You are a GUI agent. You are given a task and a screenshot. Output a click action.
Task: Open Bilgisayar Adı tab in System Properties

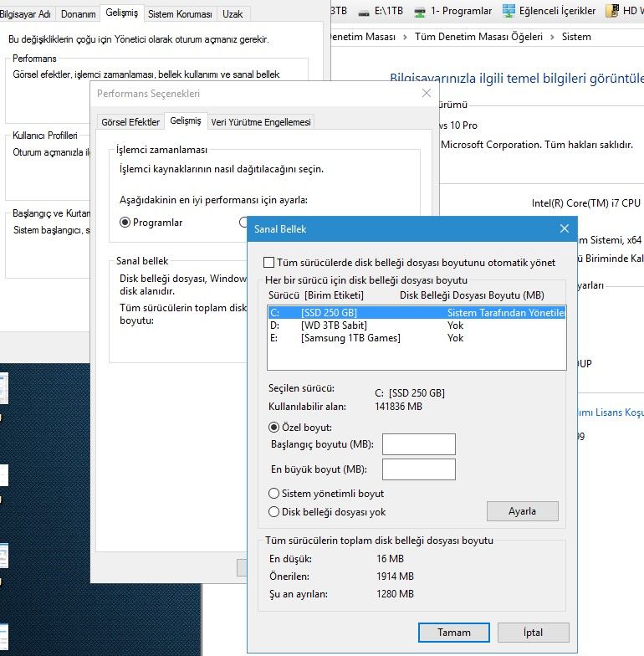(25, 13)
